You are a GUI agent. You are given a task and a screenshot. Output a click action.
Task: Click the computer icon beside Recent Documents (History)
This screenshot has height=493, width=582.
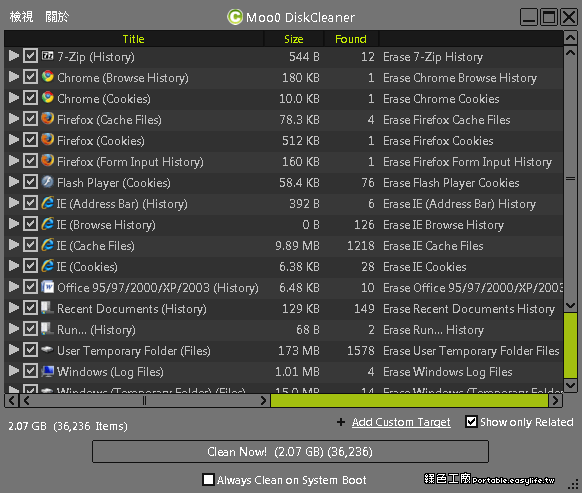click(47, 308)
